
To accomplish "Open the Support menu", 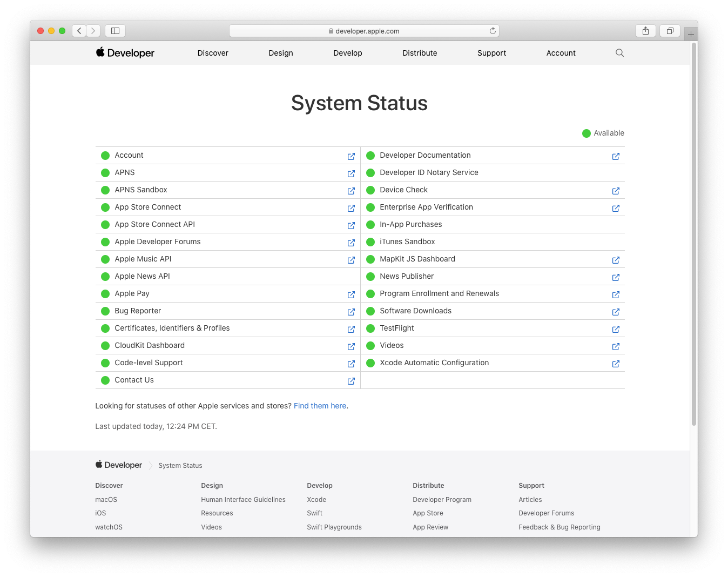I will coord(491,53).
